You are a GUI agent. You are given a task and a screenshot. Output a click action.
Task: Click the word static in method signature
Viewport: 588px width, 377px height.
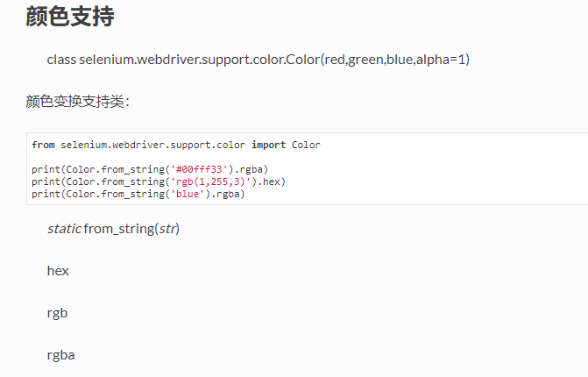pyautogui.click(x=64, y=229)
